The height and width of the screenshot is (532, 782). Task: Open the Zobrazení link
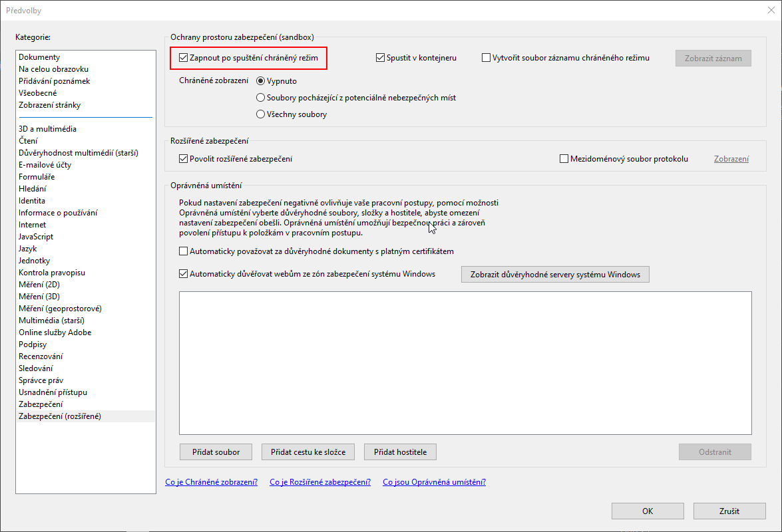pyautogui.click(x=731, y=159)
